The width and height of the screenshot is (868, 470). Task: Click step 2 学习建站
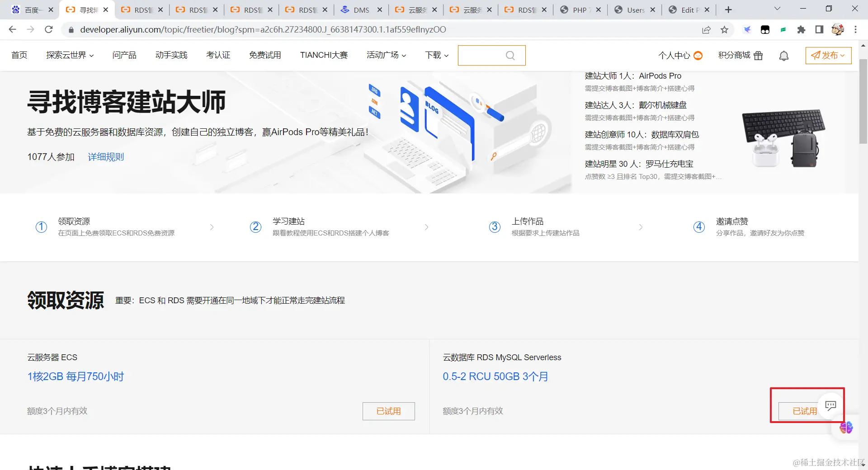click(x=320, y=227)
